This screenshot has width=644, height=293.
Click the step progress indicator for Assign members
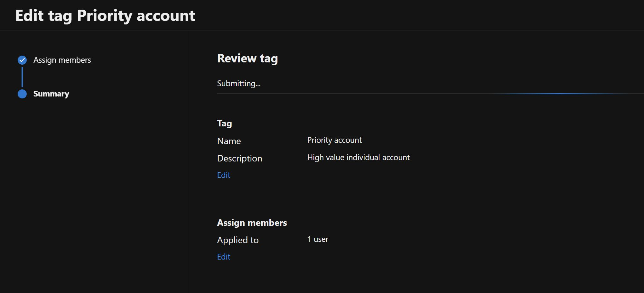pos(22,60)
